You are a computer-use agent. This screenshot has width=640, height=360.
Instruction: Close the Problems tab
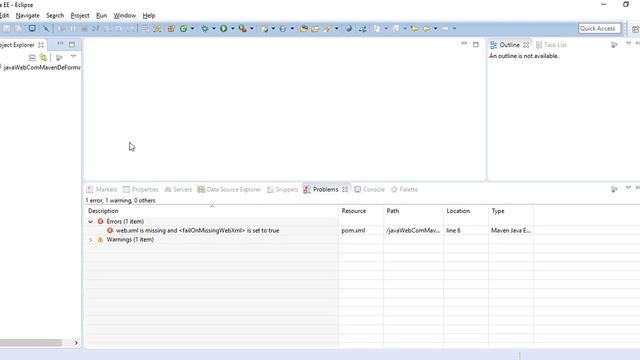(x=345, y=189)
